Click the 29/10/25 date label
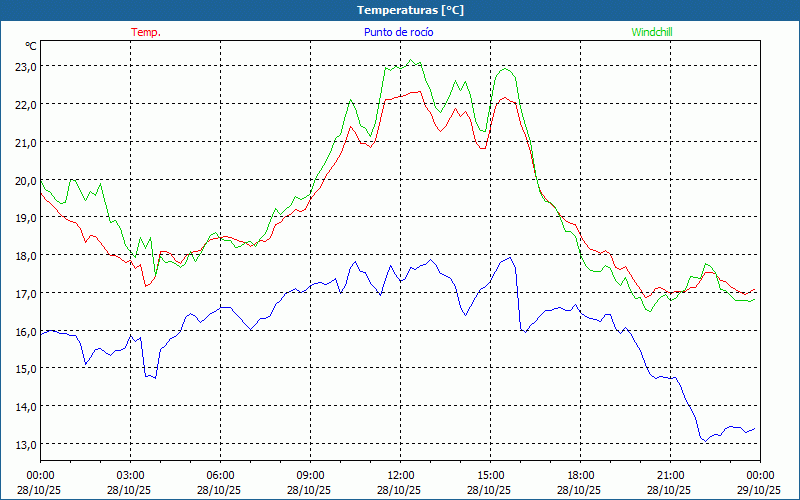 pyautogui.click(x=759, y=490)
